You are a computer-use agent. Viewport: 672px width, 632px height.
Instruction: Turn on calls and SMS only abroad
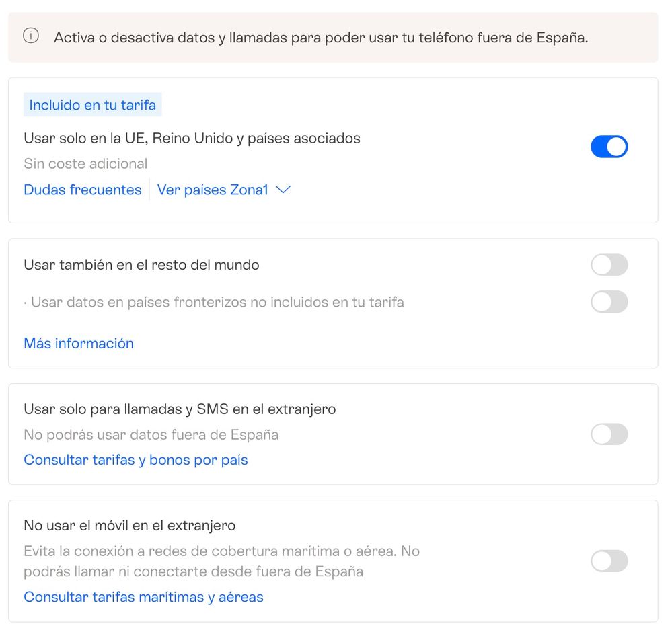tap(609, 434)
